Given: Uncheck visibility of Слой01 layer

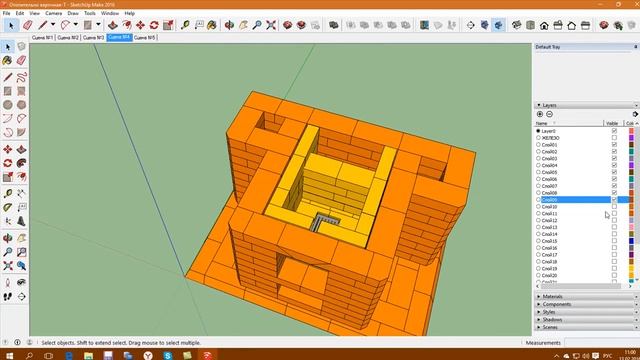Looking at the screenshot, I should [x=614, y=145].
